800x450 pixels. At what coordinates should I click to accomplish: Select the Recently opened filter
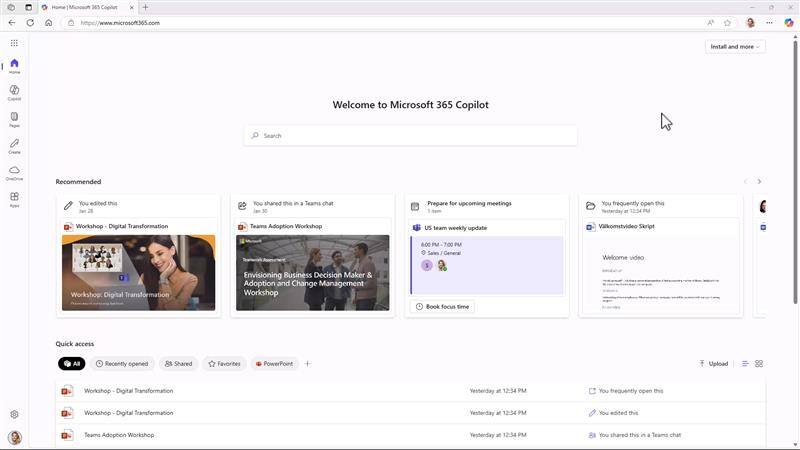pyautogui.click(x=122, y=363)
